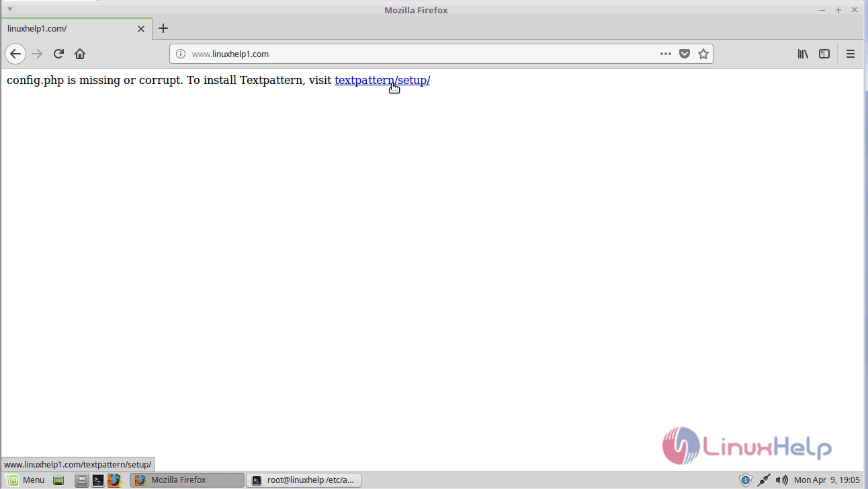
Task: Minimize the Firefox window
Action: click(823, 10)
